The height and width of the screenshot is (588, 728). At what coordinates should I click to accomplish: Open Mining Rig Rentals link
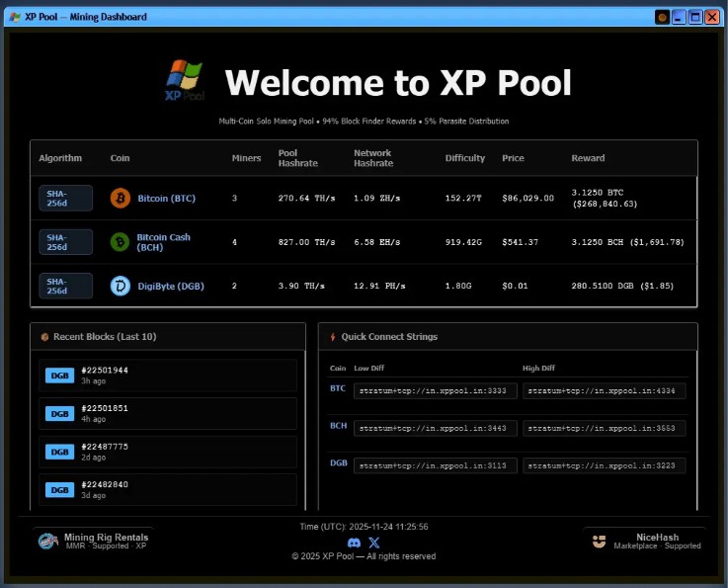pos(93,542)
